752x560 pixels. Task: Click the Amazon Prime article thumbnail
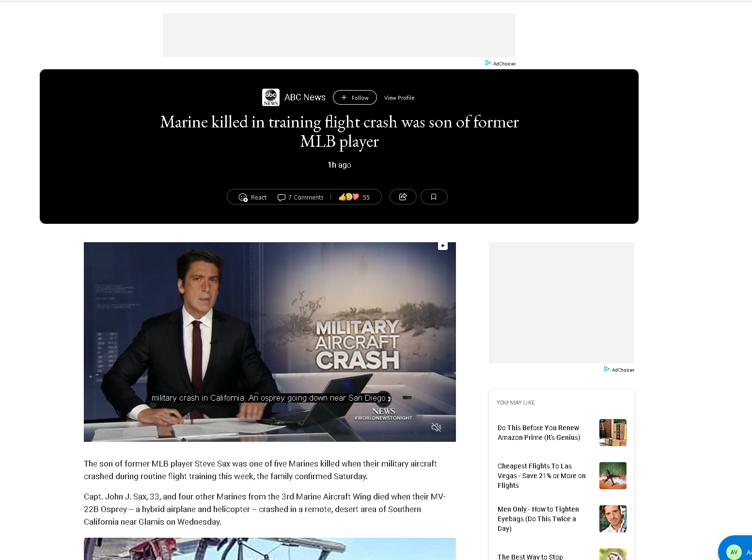[x=613, y=433]
